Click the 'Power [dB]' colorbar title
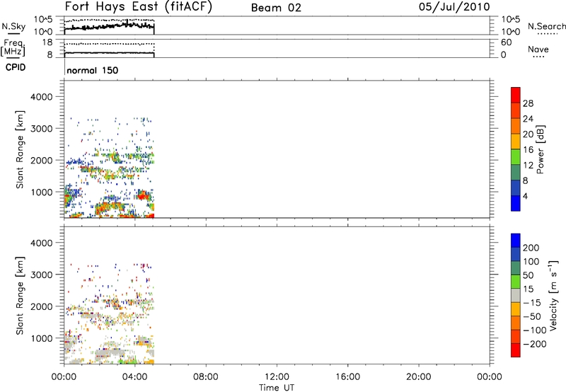The image size is (566, 392). [541, 149]
